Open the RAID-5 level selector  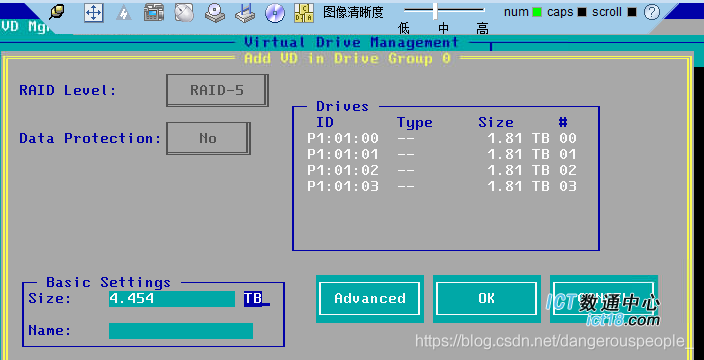pyautogui.click(x=217, y=90)
